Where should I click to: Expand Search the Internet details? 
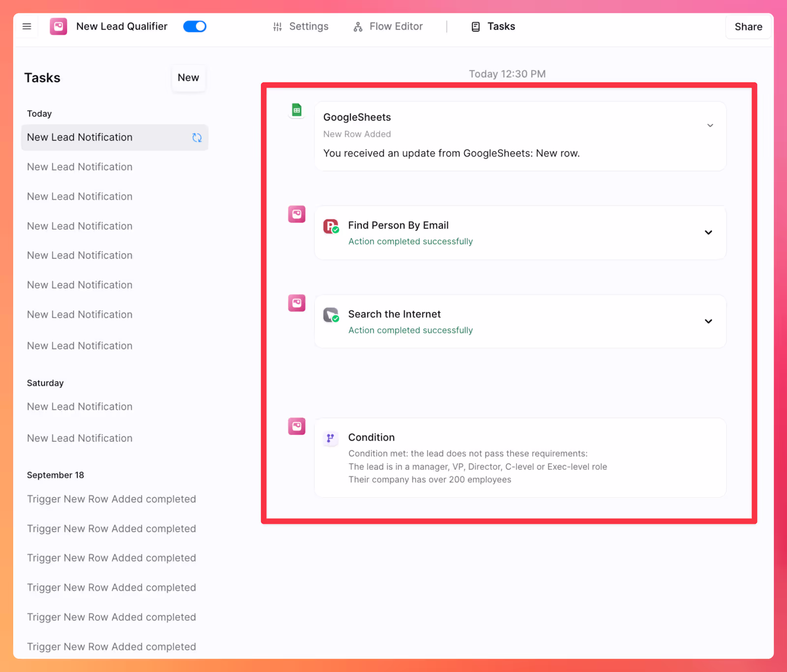708,321
